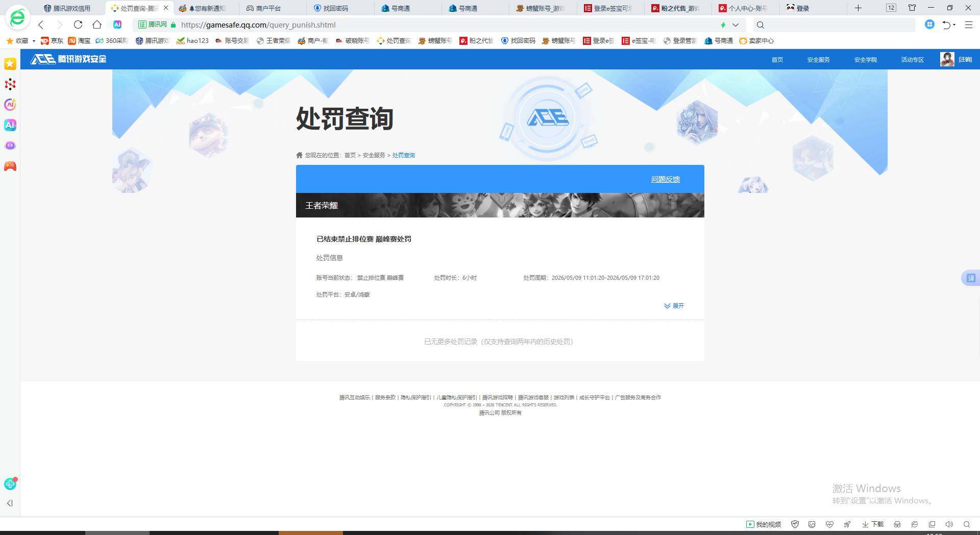Reload the page with refresh icon
Screen dimensions: 980x535
[x=78, y=25]
